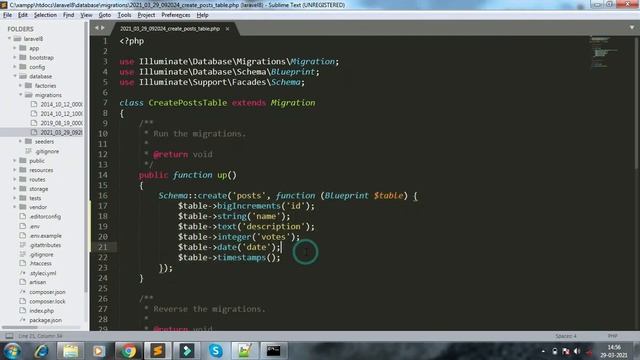The width and height of the screenshot is (640, 360).
Task: Click the volume icon in system tray
Action: [x=577, y=351]
